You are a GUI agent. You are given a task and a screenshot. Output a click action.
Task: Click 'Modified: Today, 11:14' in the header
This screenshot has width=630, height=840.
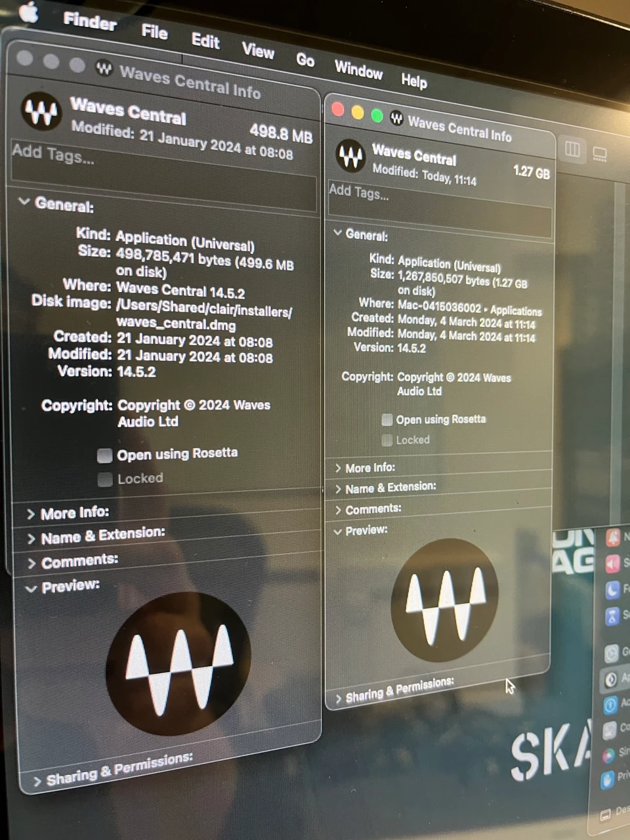425,174
